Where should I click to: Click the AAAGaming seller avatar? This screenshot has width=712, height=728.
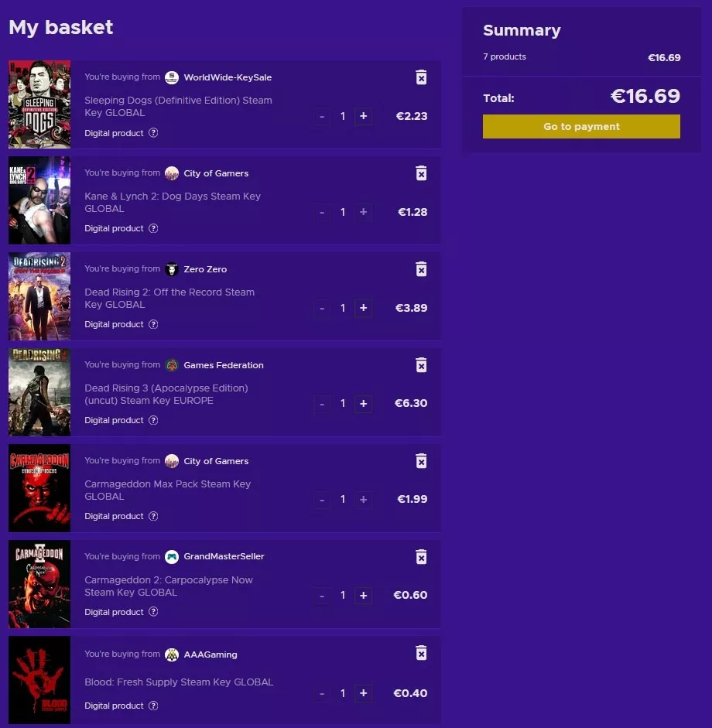coord(172,655)
